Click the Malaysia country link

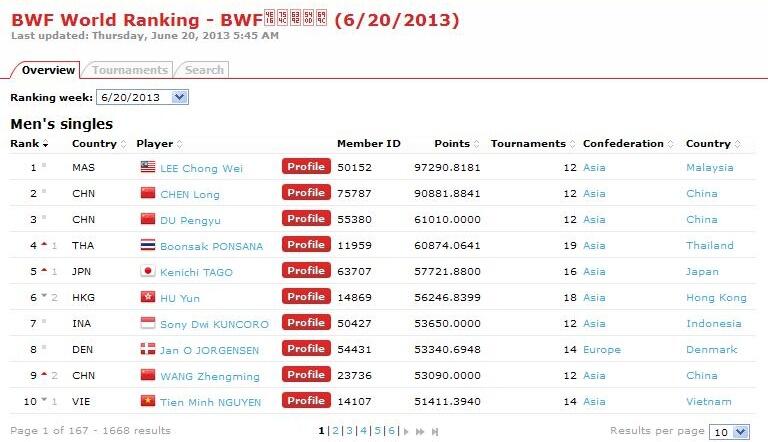coord(710,168)
